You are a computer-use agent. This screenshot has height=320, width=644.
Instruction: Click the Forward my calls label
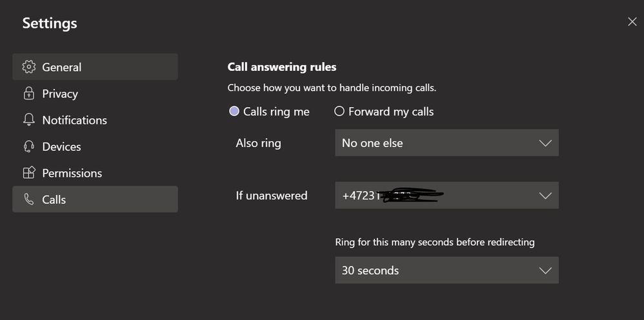pyautogui.click(x=390, y=112)
